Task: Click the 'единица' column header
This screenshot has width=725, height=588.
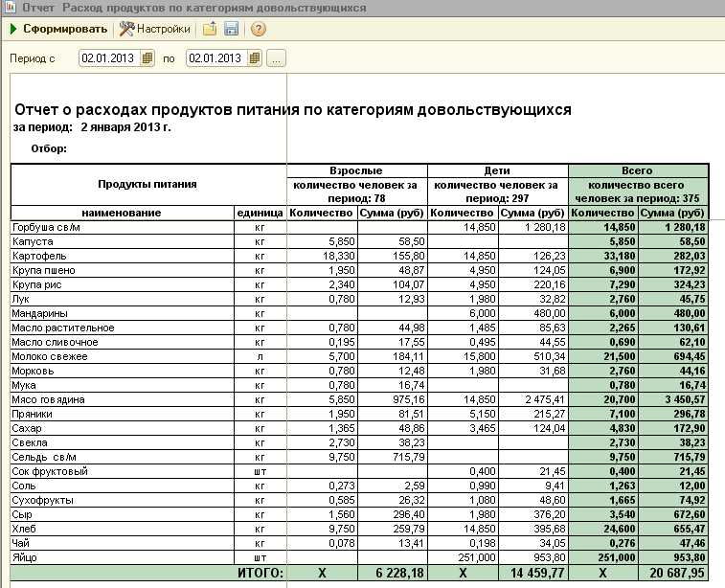Action: click(x=259, y=213)
